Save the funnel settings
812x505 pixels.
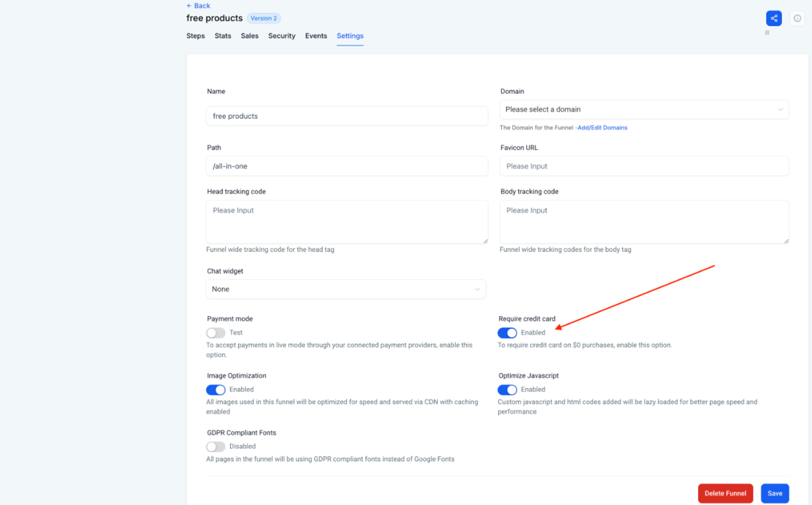tap(774, 493)
